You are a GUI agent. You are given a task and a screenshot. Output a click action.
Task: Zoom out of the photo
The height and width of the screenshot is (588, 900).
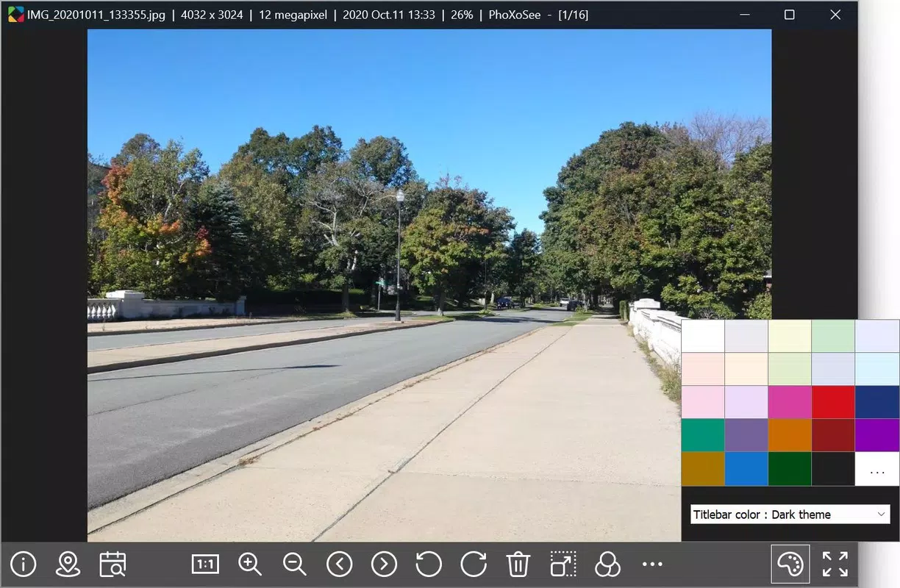coord(295,564)
